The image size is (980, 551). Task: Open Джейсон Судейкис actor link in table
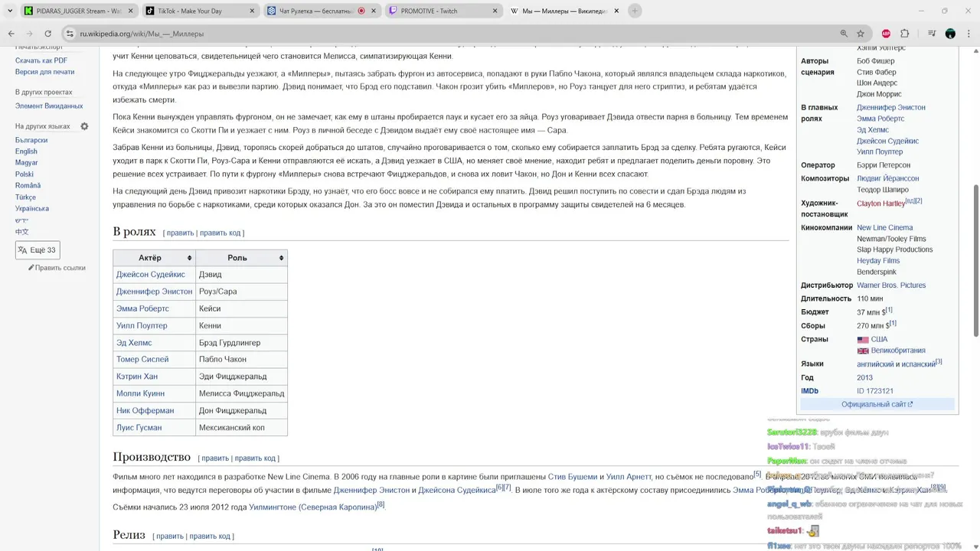(x=151, y=275)
